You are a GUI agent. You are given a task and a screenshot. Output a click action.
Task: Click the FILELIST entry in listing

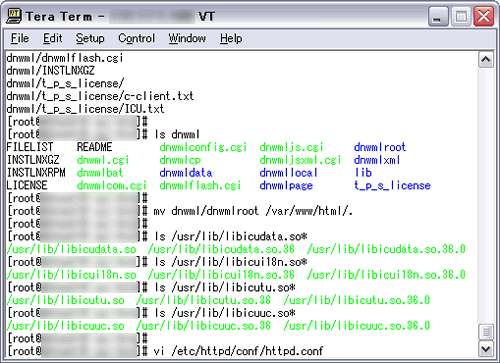click(x=30, y=147)
